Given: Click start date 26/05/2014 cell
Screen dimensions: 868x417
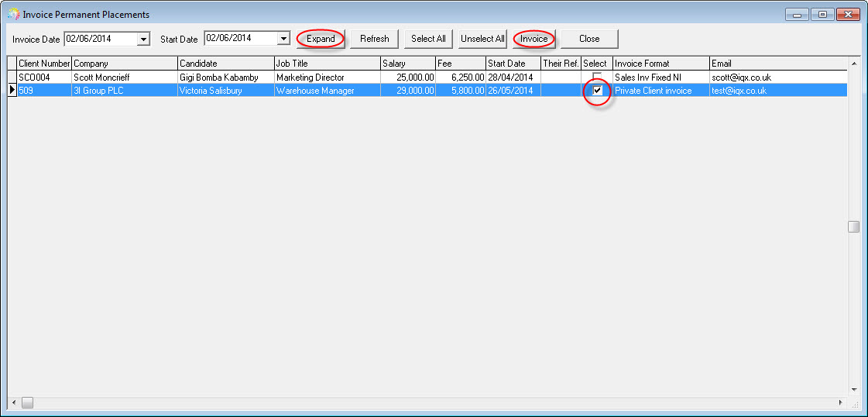Looking at the screenshot, I should tap(513, 91).
